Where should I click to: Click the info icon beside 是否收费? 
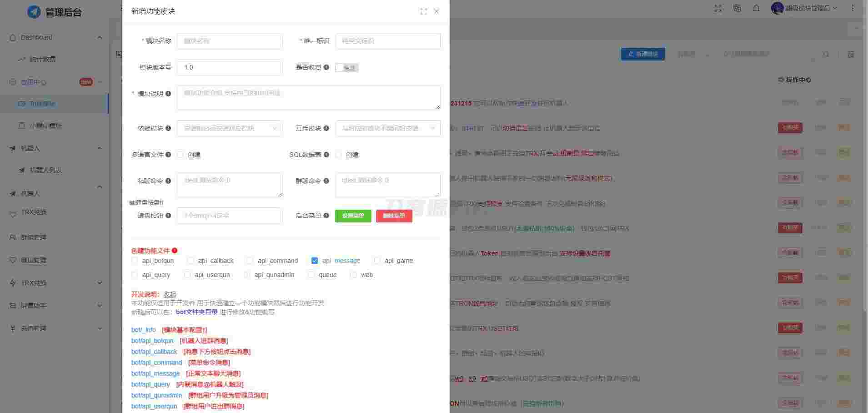click(x=326, y=67)
